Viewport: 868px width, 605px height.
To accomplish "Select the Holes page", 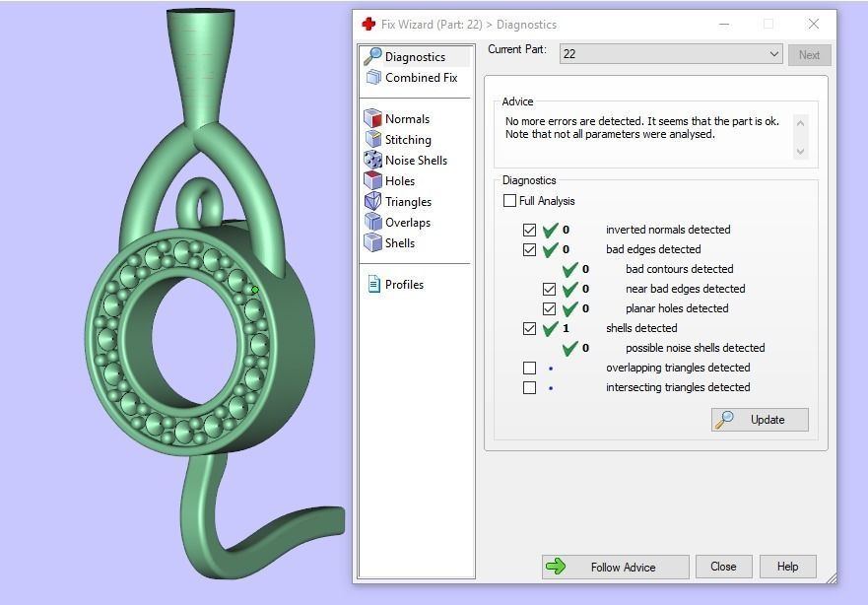I will click(x=400, y=181).
